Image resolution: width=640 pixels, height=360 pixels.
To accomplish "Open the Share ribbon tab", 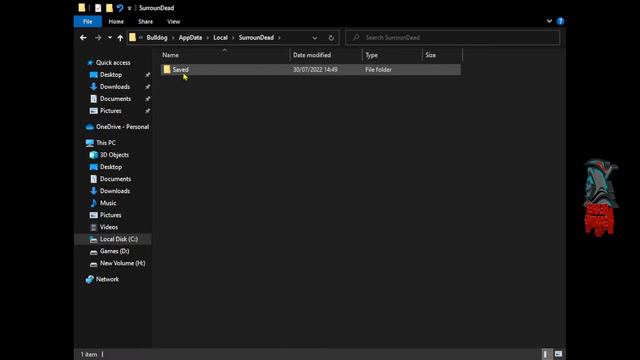I will (145, 22).
